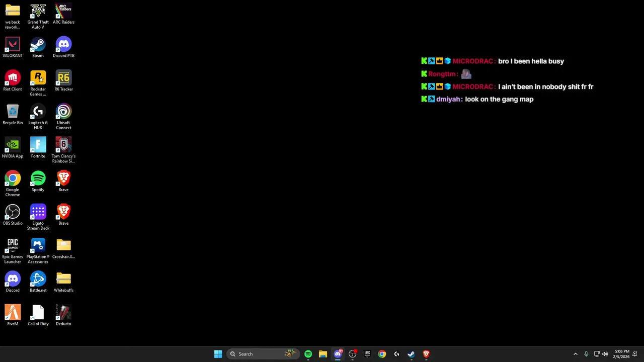Click the 'bro I been hella busy' message
This screenshot has width=644, height=362.
pos(531,61)
